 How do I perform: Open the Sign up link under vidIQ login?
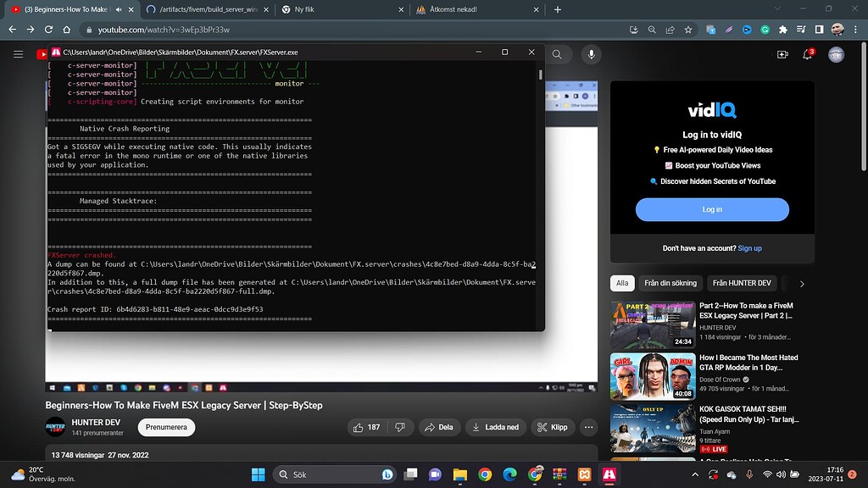749,247
